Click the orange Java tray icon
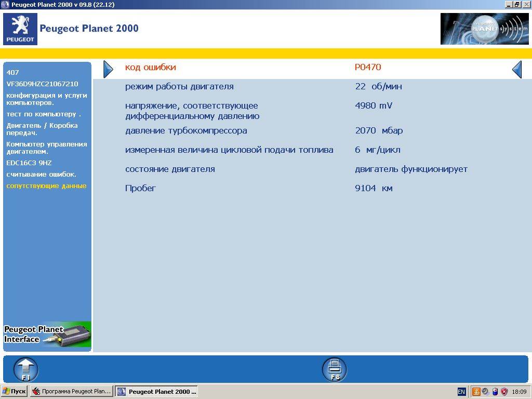Screen dimensions: 532x399 click(x=476, y=392)
